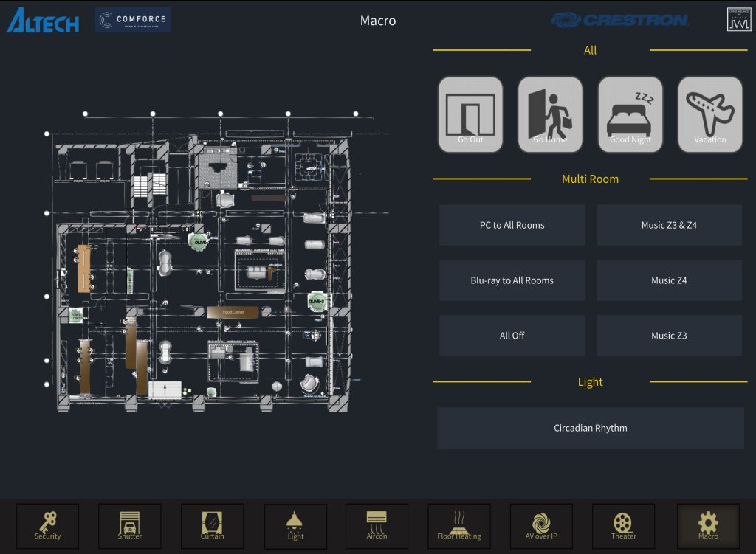The height and width of the screenshot is (554, 756).
Task: Switch to AV over IP page
Action: click(x=541, y=525)
